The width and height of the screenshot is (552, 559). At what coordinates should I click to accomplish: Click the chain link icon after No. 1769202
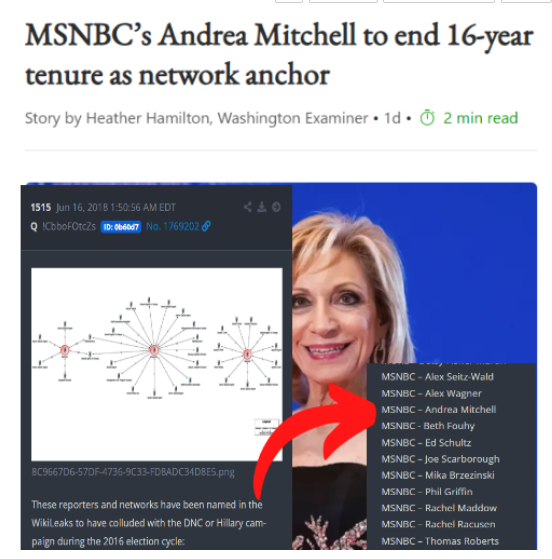point(206,226)
